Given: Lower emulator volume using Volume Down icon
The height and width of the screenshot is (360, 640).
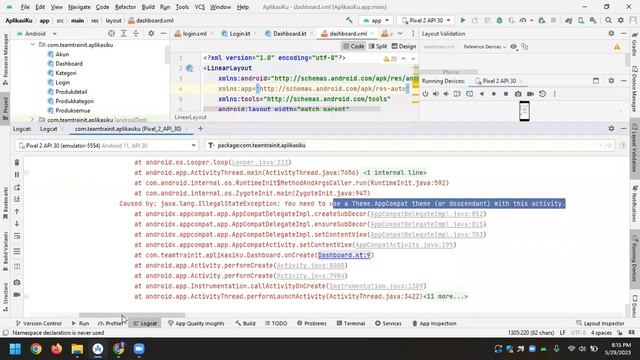Looking at the screenshot, I should pyautogui.click(x=446, y=94).
